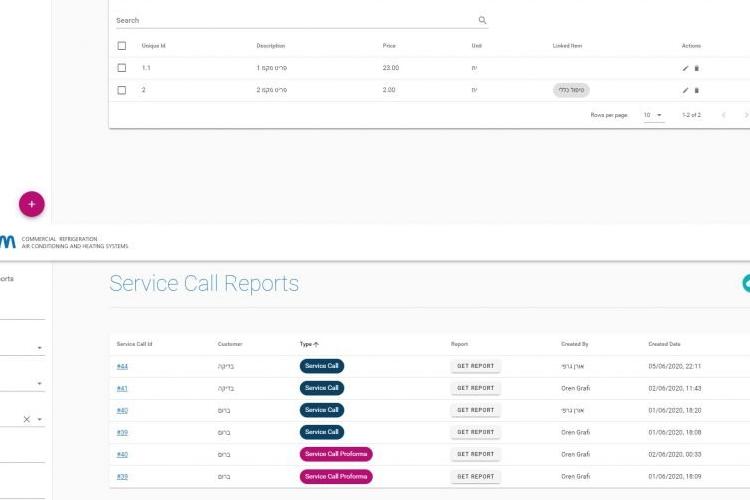Viewport: 750px width, 500px height.
Task: Open the Rows per page dropdown
Action: click(x=653, y=115)
